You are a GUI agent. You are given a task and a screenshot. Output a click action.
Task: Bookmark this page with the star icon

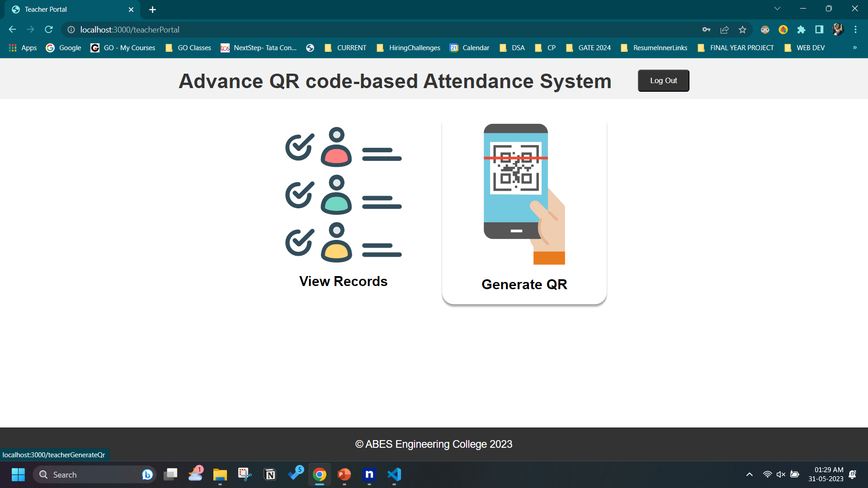(742, 29)
